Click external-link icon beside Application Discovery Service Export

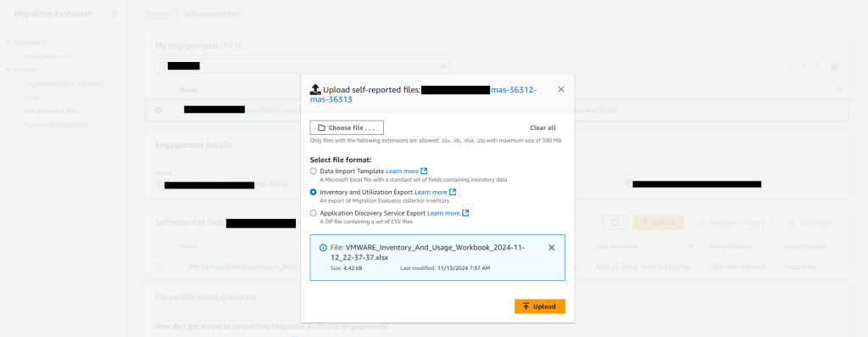(x=465, y=213)
